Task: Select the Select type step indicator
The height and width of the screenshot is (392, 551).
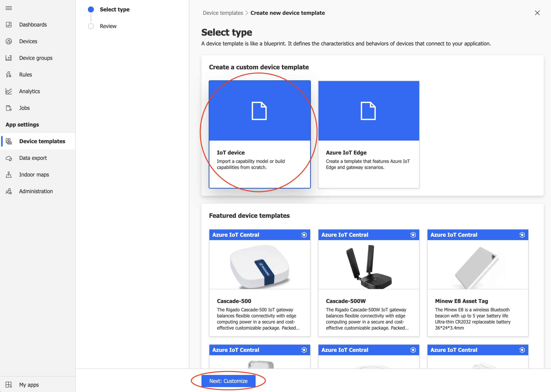Action: pos(91,9)
